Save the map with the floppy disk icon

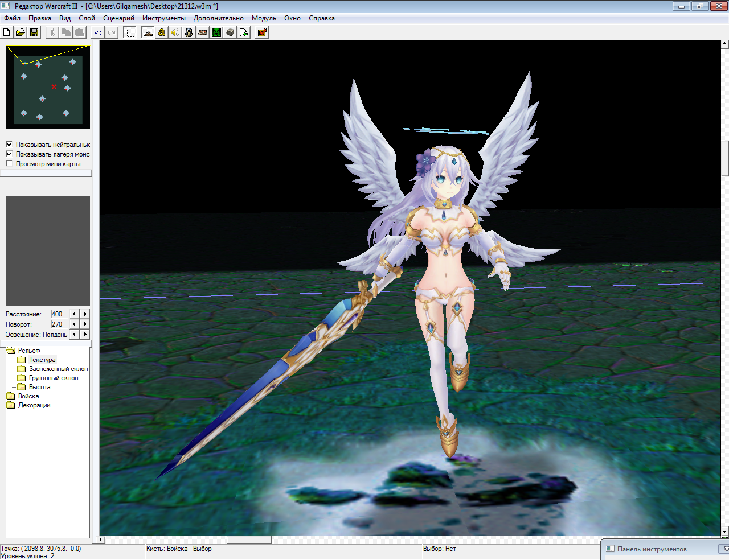click(34, 32)
